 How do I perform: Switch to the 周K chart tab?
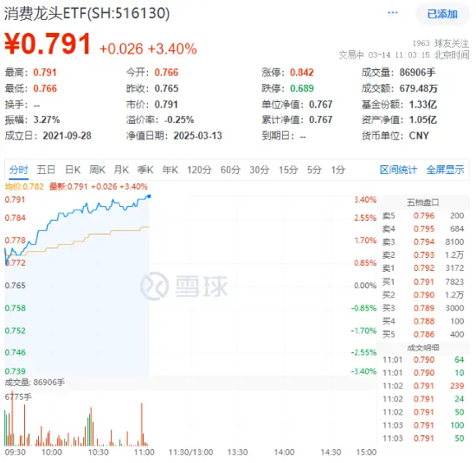click(97, 170)
